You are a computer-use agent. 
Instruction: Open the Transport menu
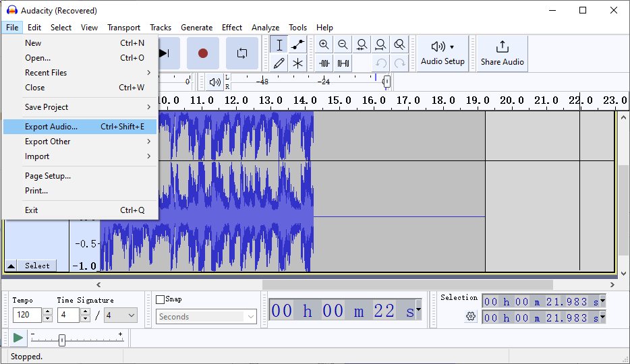(x=123, y=27)
